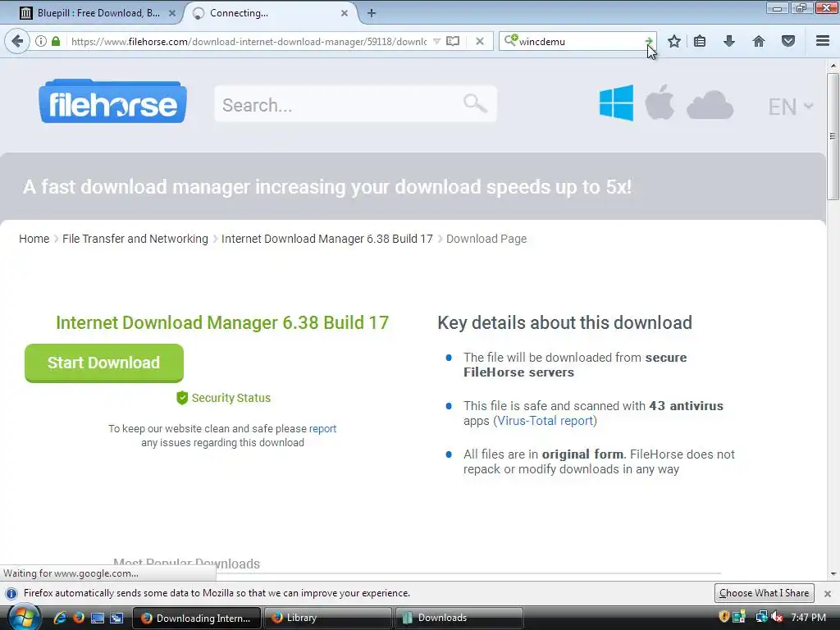Open downloads arrow in toolbar

pyautogui.click(x=729, y=41)
